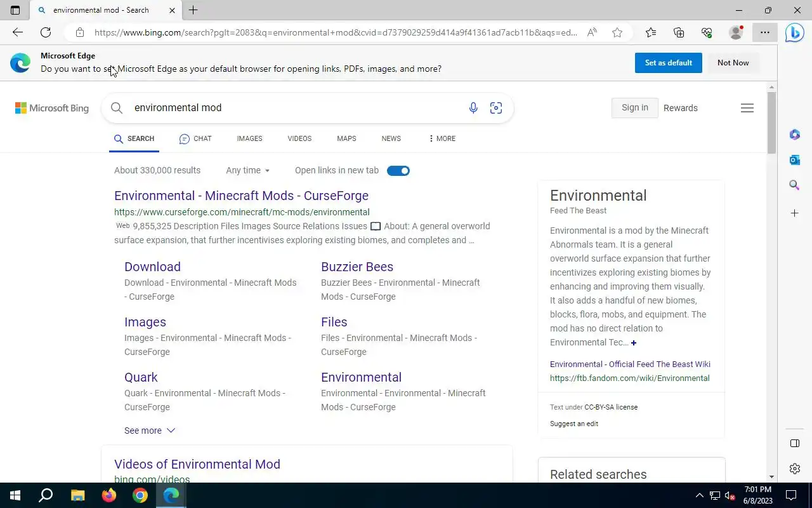Open Favorites list icon

(651, 32)
